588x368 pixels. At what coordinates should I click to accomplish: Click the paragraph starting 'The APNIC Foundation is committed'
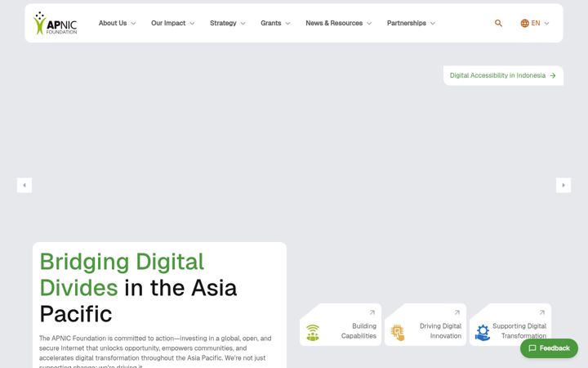[x=155, y=352]
